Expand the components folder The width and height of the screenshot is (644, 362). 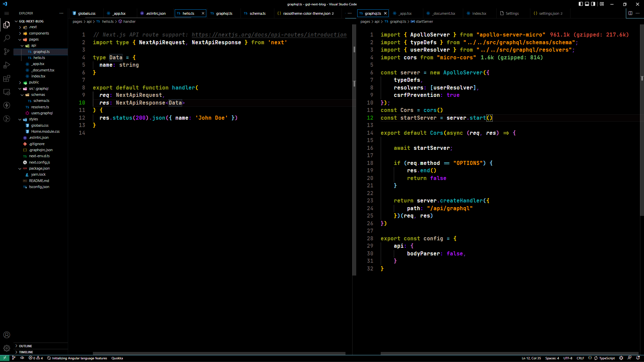tap(39, 33)
